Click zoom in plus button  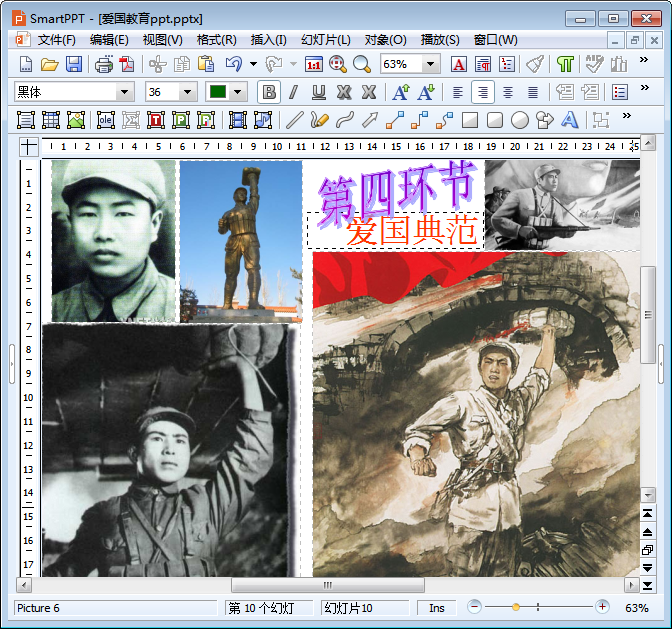click(x=602, y=607)
